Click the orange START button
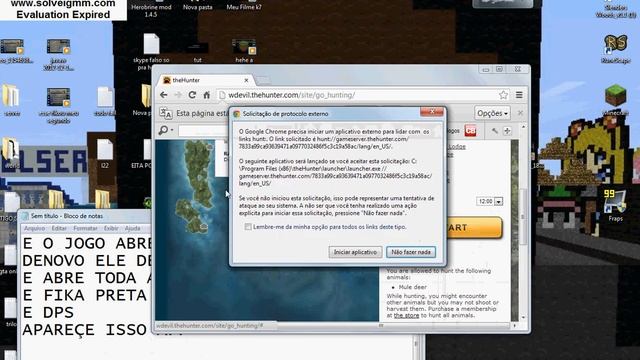Screen dimensions: 640x360 coord(474,227)
